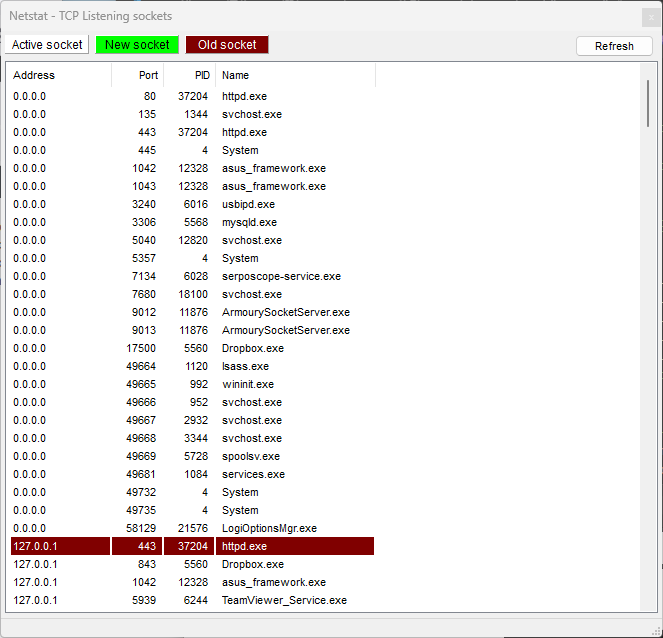Select ArmourySocketServer.exe row on port 9012

[x=192, y=312]
